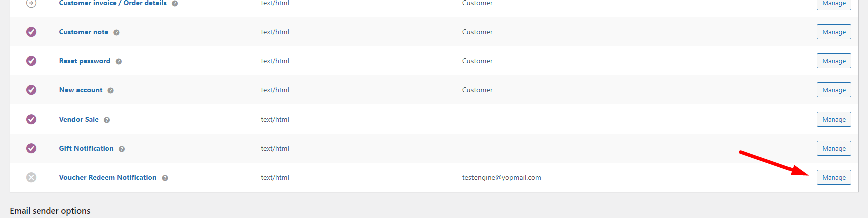Open the New account email link
The width and height of the screenshot is (868, 218).
81,90
